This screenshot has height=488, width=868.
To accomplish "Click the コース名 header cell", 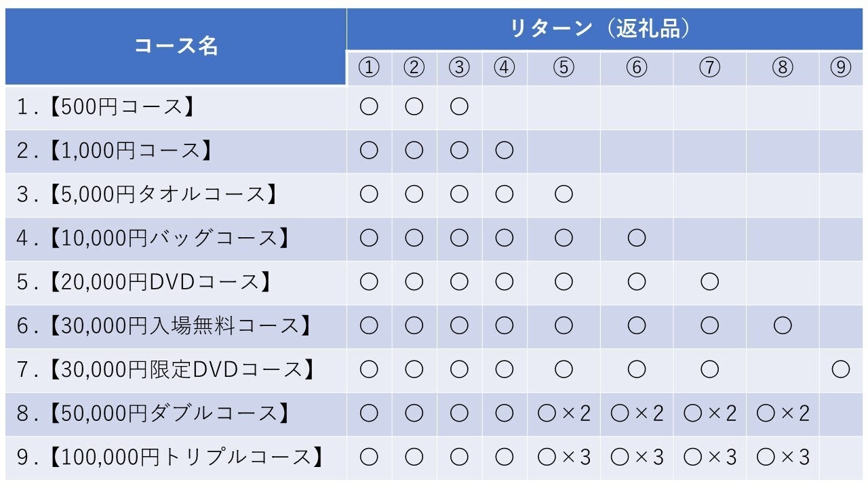I will pyautogui.click(x=176, y=46).
